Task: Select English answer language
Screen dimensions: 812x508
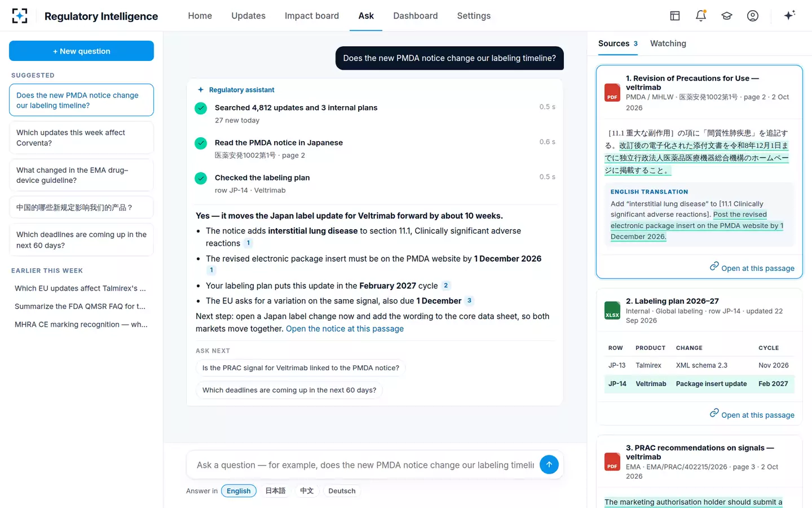Action: tap(239, 491)
